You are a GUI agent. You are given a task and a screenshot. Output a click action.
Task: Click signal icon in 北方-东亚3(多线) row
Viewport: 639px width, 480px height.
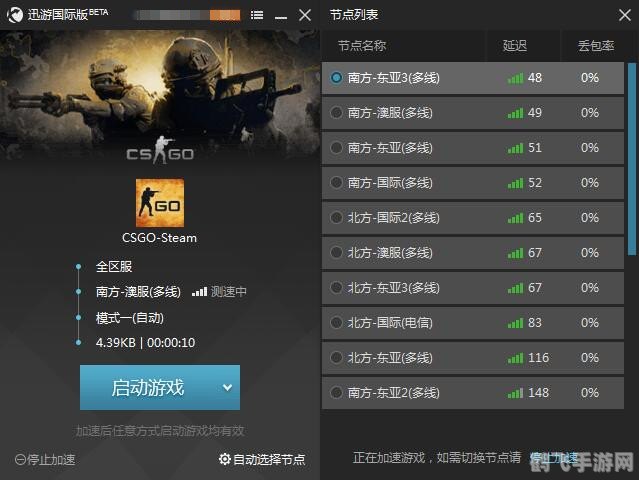pyautogui.click(x=515, y=288)
